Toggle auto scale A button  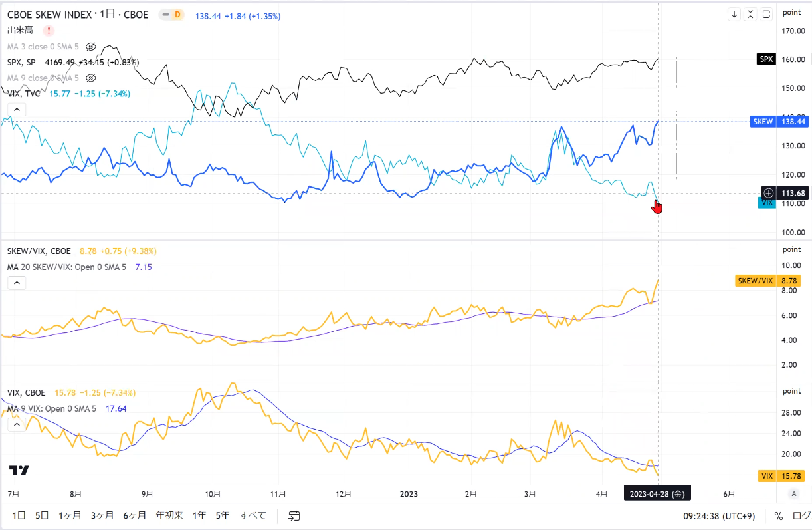tap(793, 493)
